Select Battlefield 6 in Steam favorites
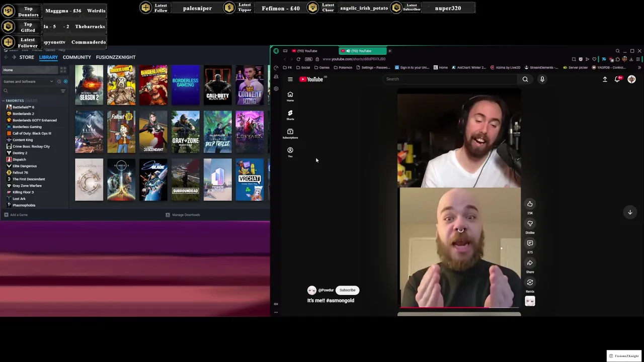The width and height of the screenshot is (644, 362). [x=23, y=107]
